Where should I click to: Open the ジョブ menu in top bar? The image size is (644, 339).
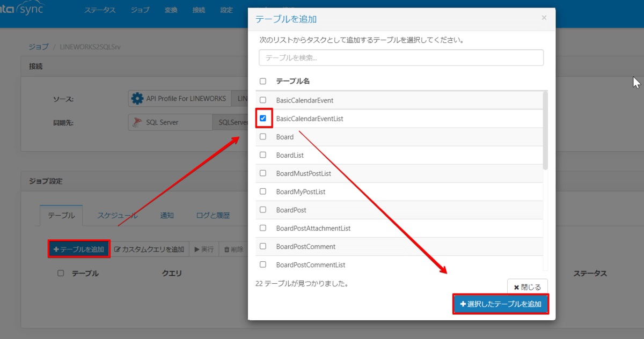click(140, 10)
